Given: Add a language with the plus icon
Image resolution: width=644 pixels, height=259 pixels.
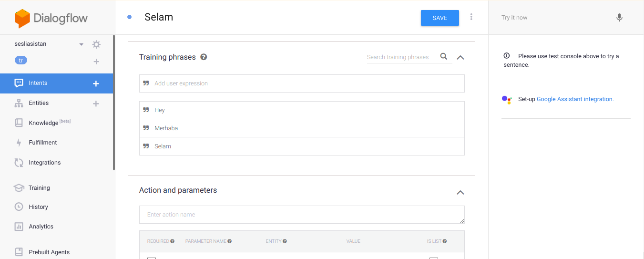Looking at the screenshot, I should pyautogui.click(x=96, y=62).
